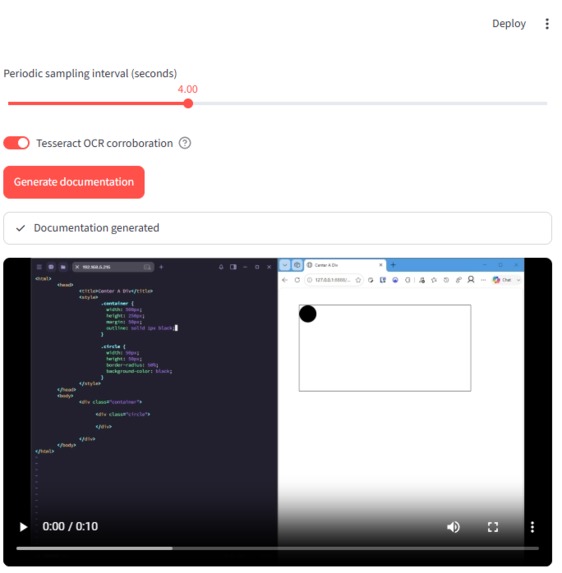Toggle Tesseract OCR corroboration switch

(x=17, y=144)
